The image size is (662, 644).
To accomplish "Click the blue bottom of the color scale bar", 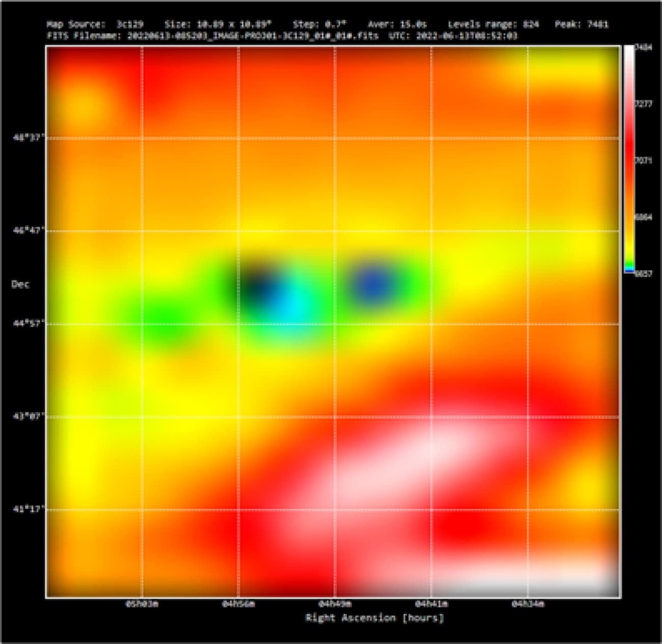I will tap(629, 270).
